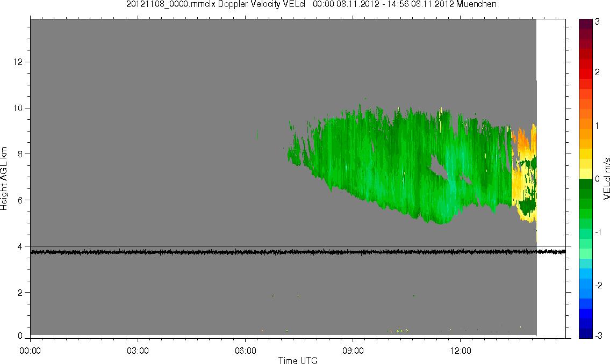The width and height of the screenshot is (610, 364).
Task: Click the colorbar value '-1'
Action: (x=599, y=232)
